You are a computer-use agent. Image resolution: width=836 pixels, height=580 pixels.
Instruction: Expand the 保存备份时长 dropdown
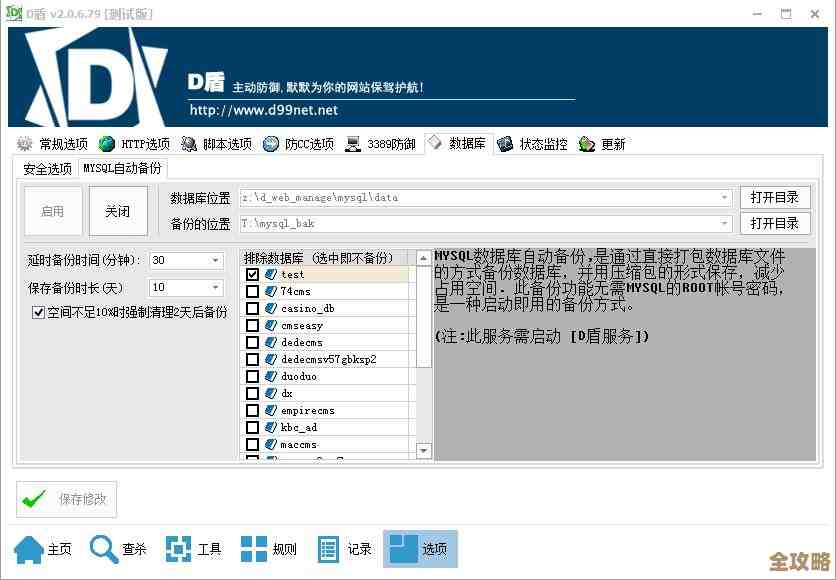[x=215, y=287]
